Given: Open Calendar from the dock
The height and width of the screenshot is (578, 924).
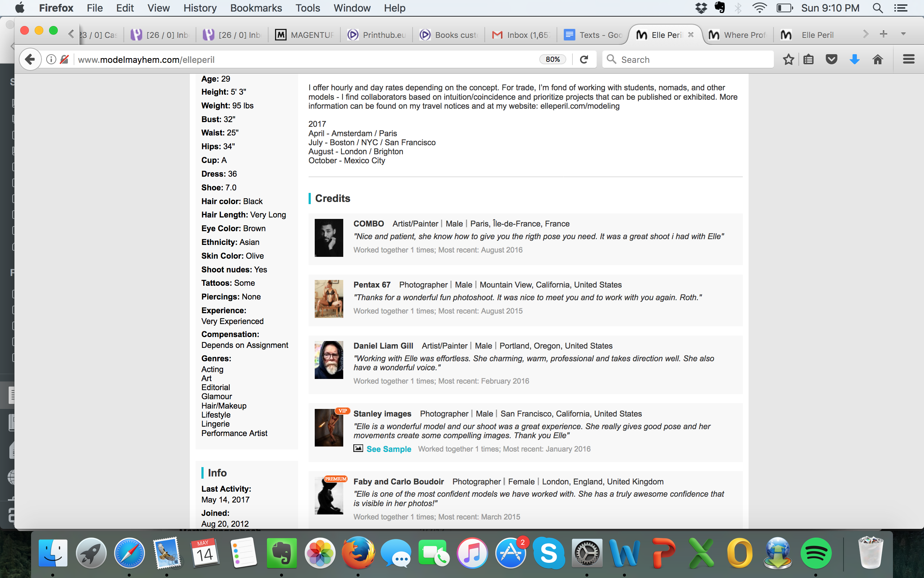Looking at the screenshot, I should 205,553.
